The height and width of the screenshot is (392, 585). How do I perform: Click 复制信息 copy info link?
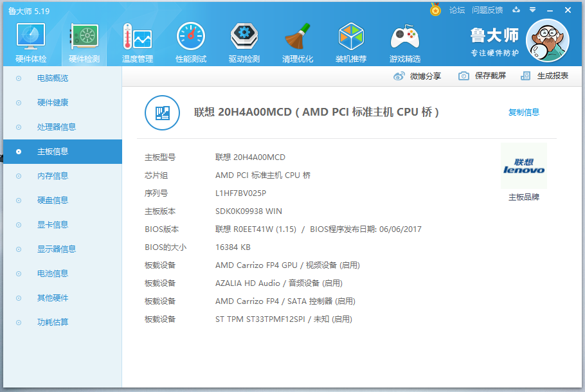click(524, 112)
